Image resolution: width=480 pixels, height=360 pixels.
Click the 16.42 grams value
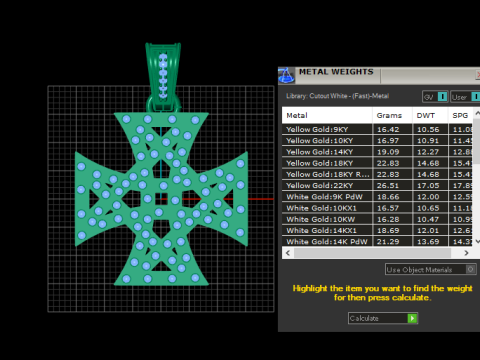(388, 129)
